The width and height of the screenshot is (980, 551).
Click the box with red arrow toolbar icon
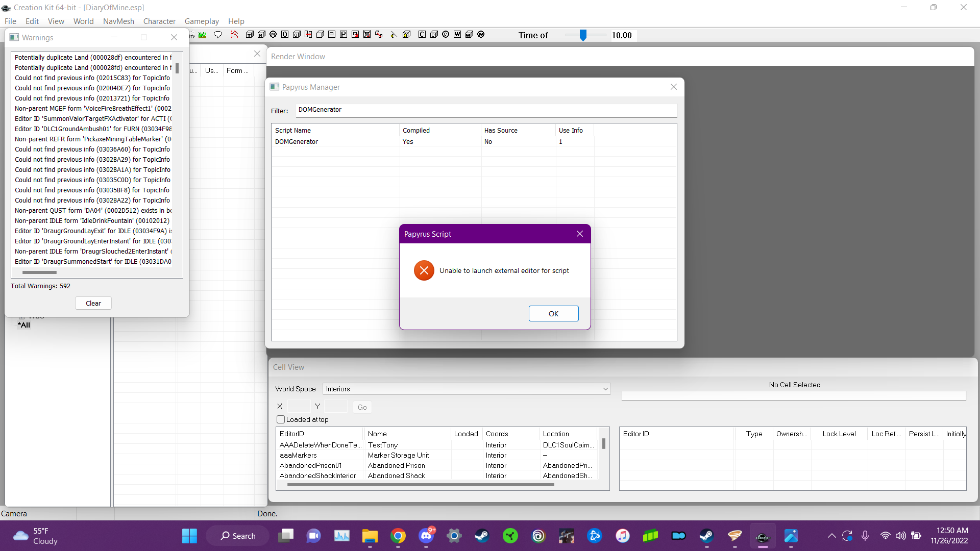click(x=355, y=35)
